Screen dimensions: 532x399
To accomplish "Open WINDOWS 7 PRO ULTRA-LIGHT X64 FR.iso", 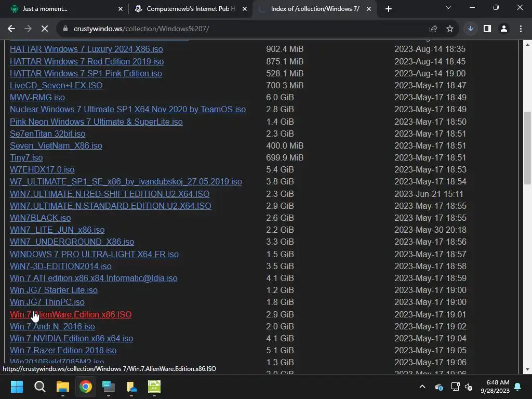I will pyautogui.click(x=94, y=255).
